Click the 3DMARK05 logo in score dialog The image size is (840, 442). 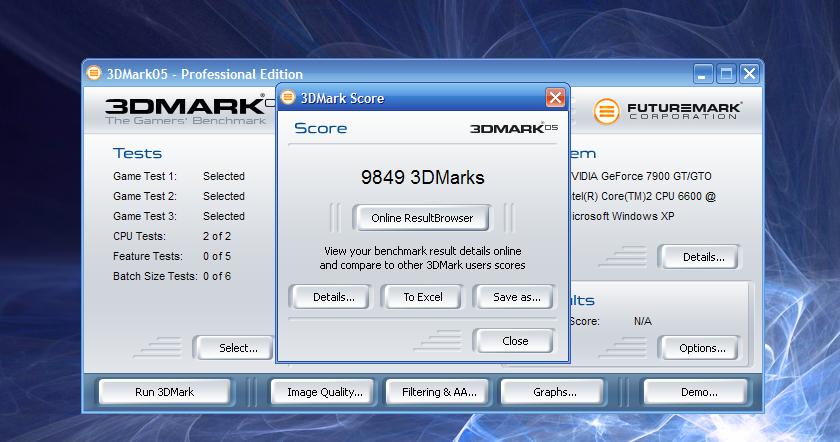[514, 128]
